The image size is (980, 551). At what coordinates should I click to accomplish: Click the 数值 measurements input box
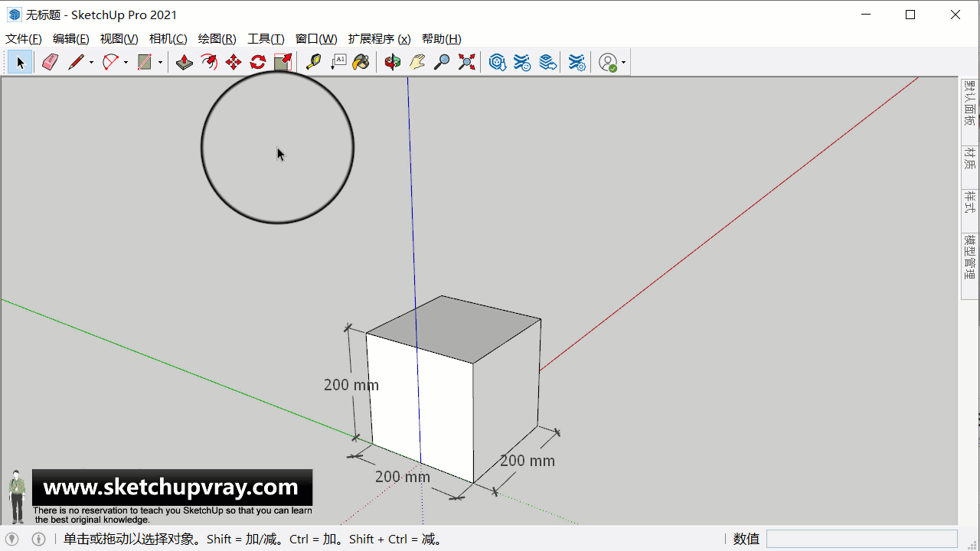(862, 539)
